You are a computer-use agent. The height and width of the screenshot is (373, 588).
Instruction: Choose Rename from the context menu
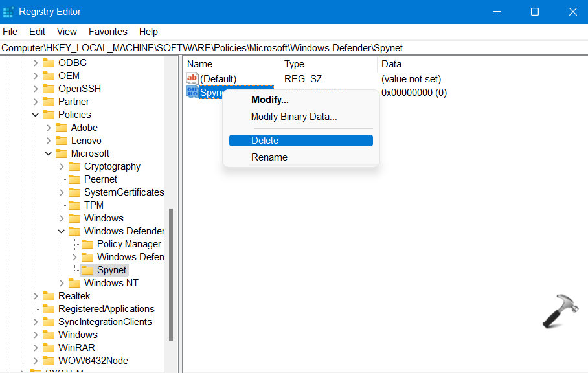point(269,157)
